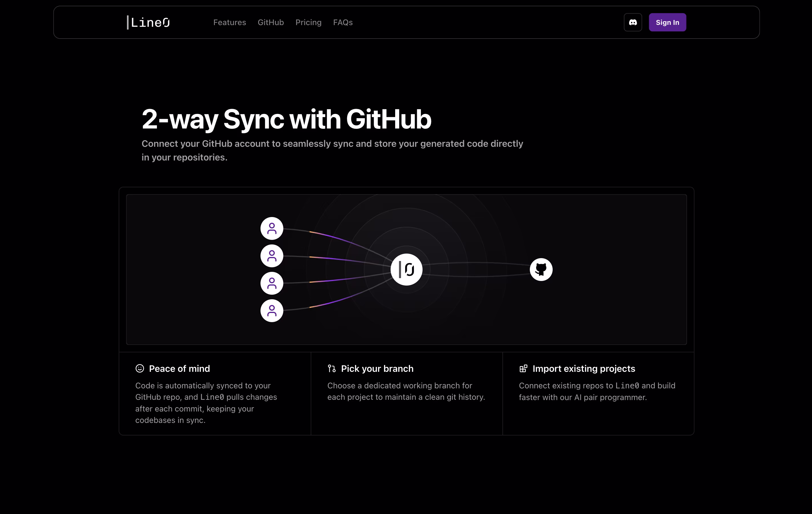Click the import icon beside Import existing projects
This screenshot has height=514, width=812.
[x=523, y=368]
